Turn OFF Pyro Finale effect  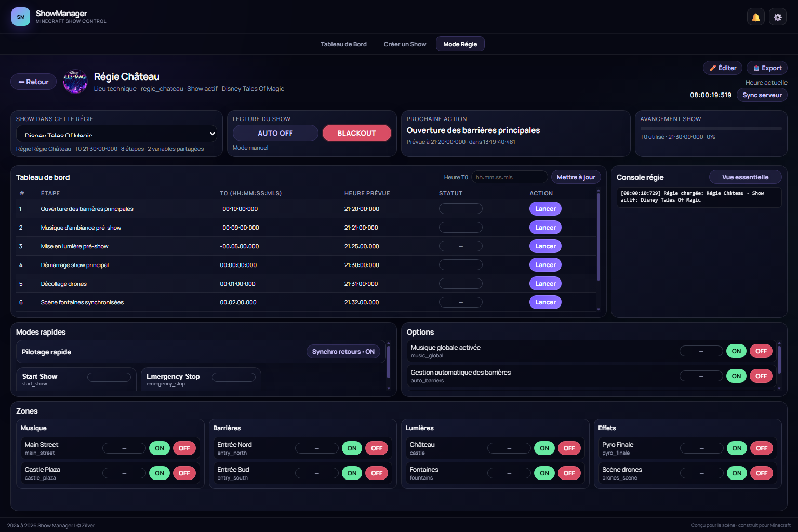click(x=762, y=448)
